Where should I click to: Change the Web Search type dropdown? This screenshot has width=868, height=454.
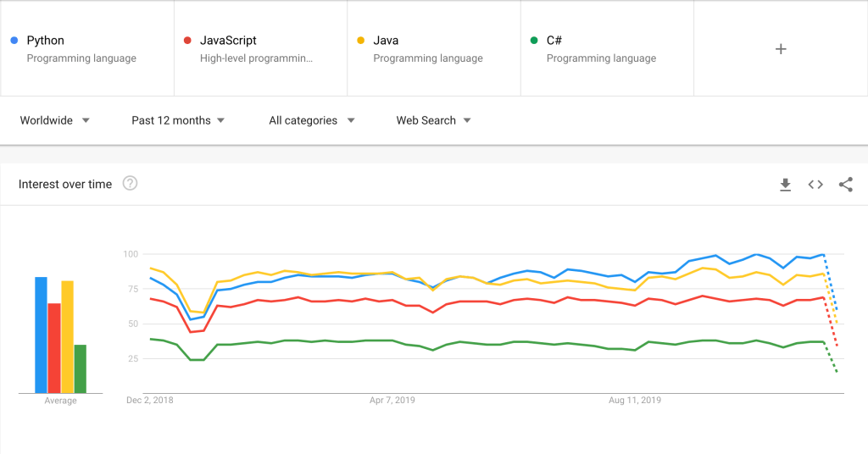(x=433, y=120)
